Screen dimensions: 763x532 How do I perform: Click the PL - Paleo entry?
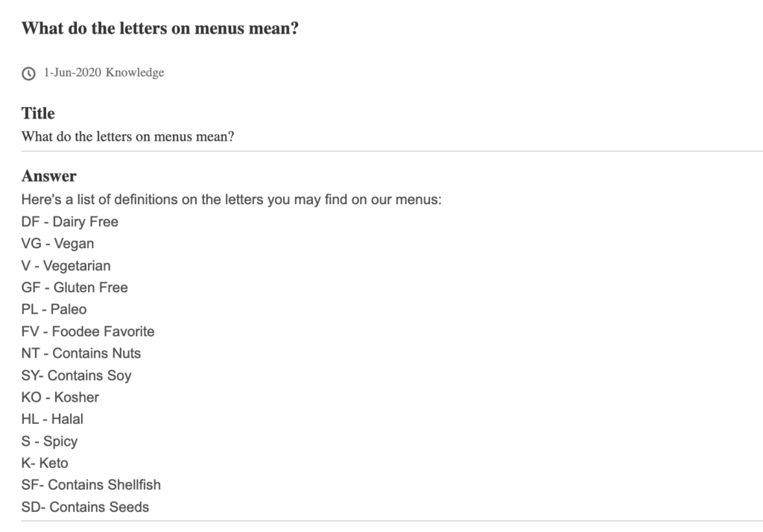(x=54, y=309)
